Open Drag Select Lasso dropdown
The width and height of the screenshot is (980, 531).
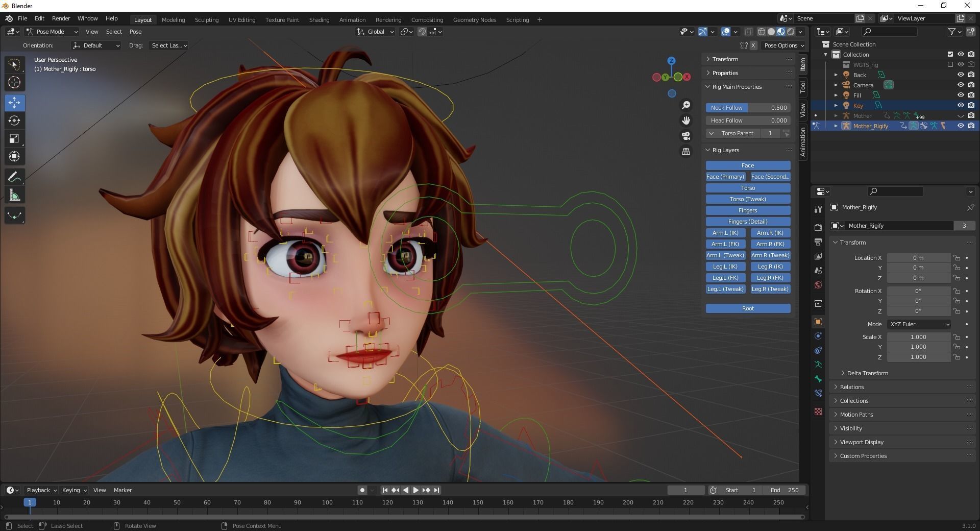(x=169, y=45)
